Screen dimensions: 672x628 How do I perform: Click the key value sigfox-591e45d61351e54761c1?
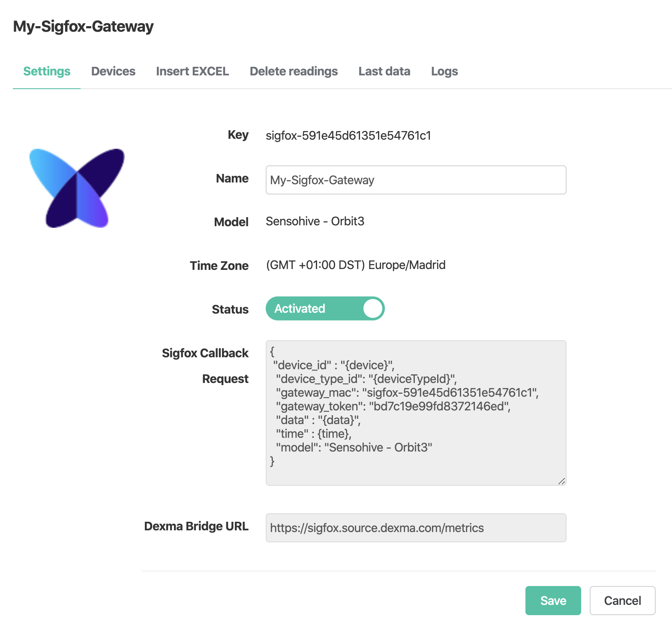point(348,135)
